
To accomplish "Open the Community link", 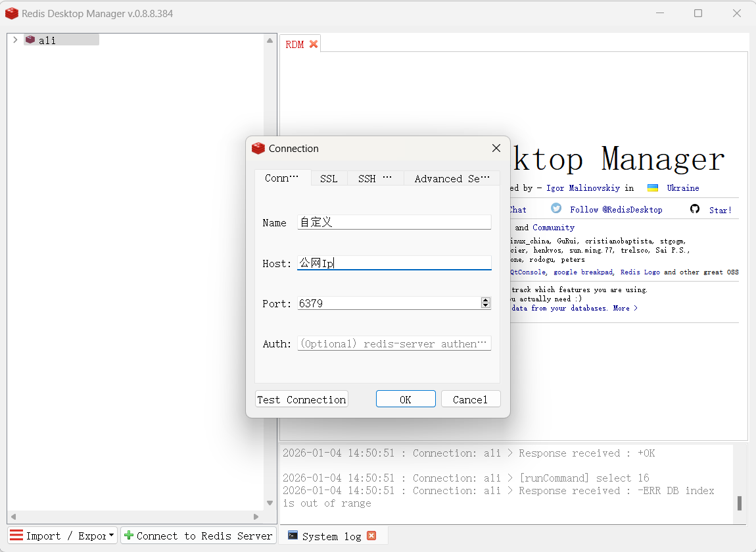I will 554,227.
